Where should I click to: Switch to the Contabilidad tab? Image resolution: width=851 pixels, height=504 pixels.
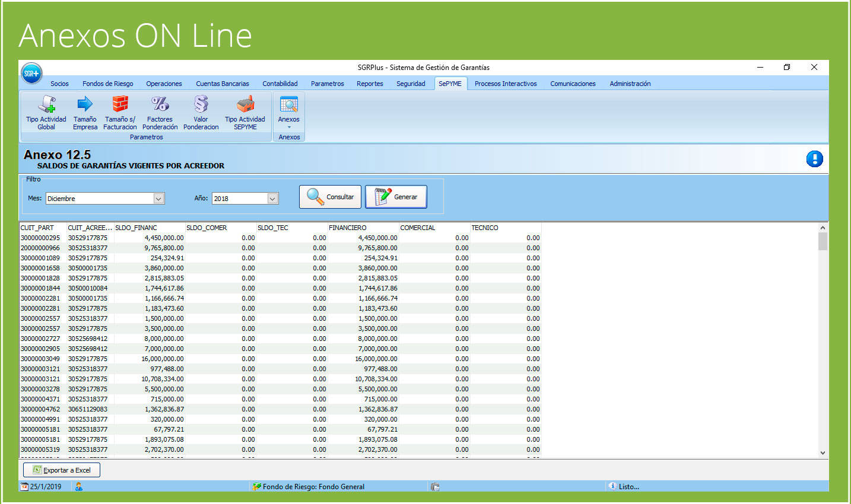pyautogui.click(x=280, y=84)
